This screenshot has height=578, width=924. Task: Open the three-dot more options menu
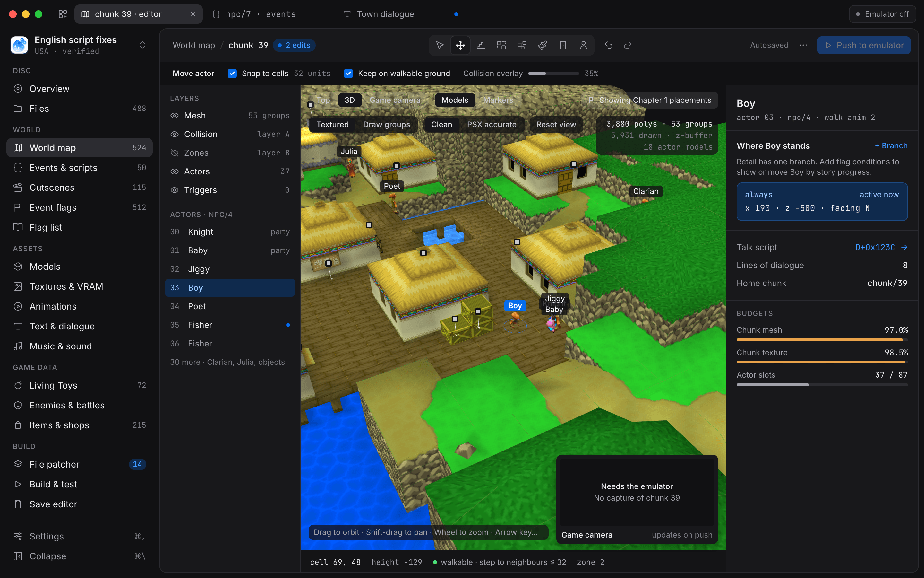803,45
